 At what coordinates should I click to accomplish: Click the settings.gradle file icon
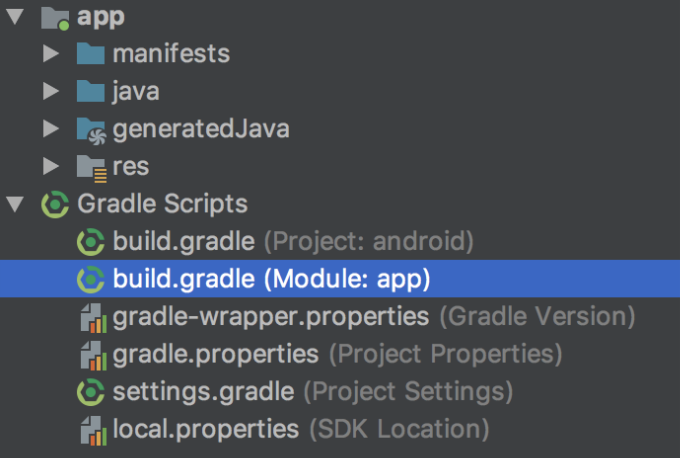click(92, 392)
